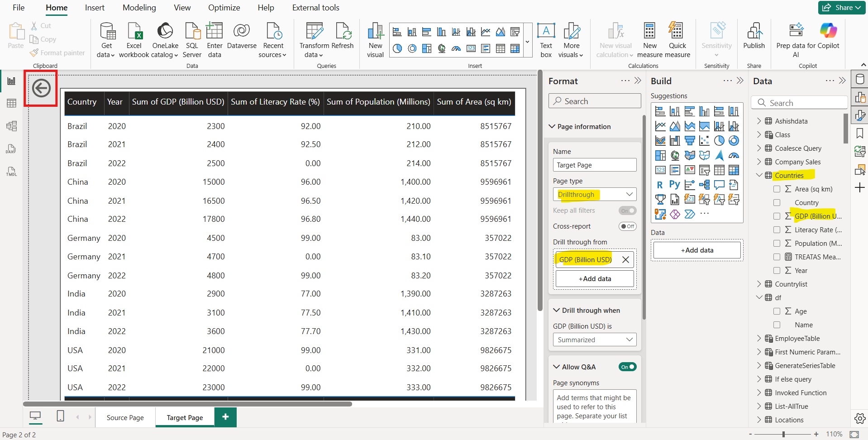This screenshot has height=440, width=868.
Task: Expand the Company Sales table
Action: 759,162
